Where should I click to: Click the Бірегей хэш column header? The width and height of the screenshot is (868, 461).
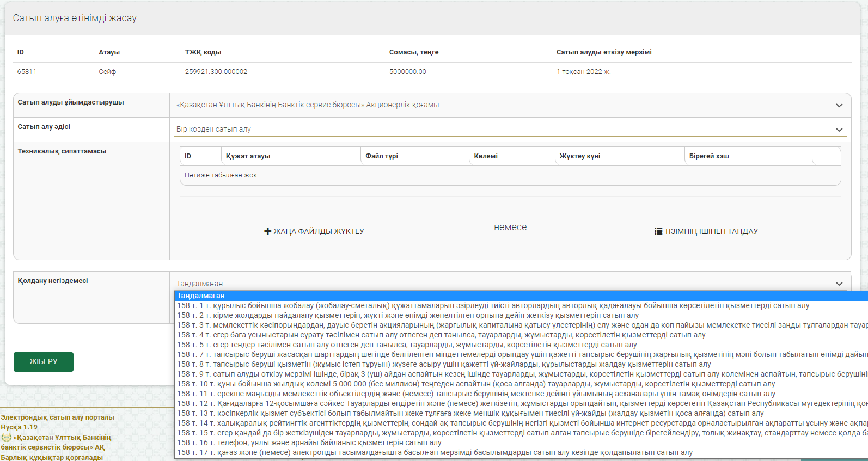click(709, 156)
